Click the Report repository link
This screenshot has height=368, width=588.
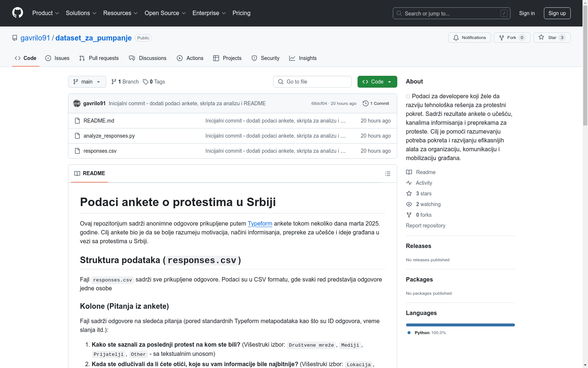pyautogui.click(x=426, y=226)
